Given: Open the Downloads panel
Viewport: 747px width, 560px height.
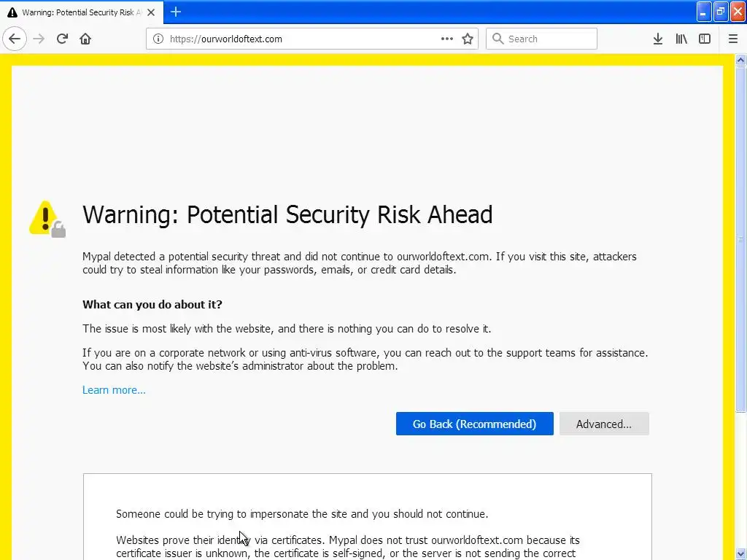Looking at the screenshot, I should [657, 39].
